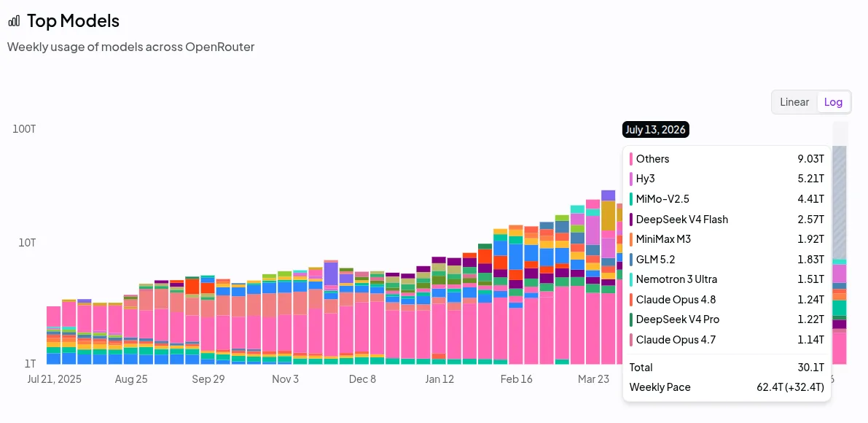Click the MiniMax M3 model name
This screenshot has height=423, width=868.
[664, 239]
